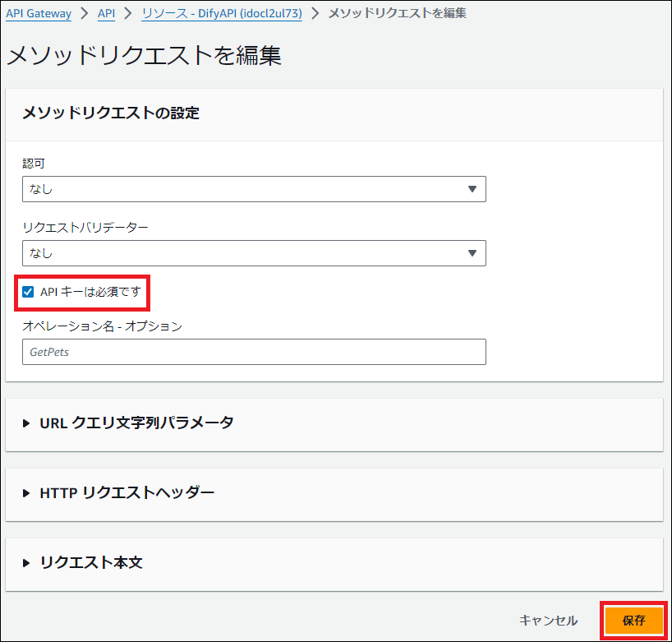Click the リクエスト本文 section heading
Image resolution: width=672 pixels, height=642 pixels.
pos(91,562)
